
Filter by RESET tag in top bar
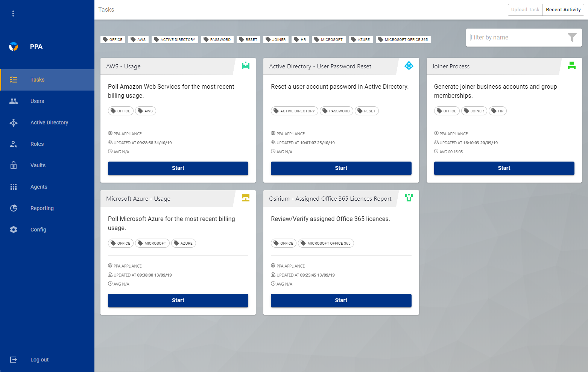point(248,39)
